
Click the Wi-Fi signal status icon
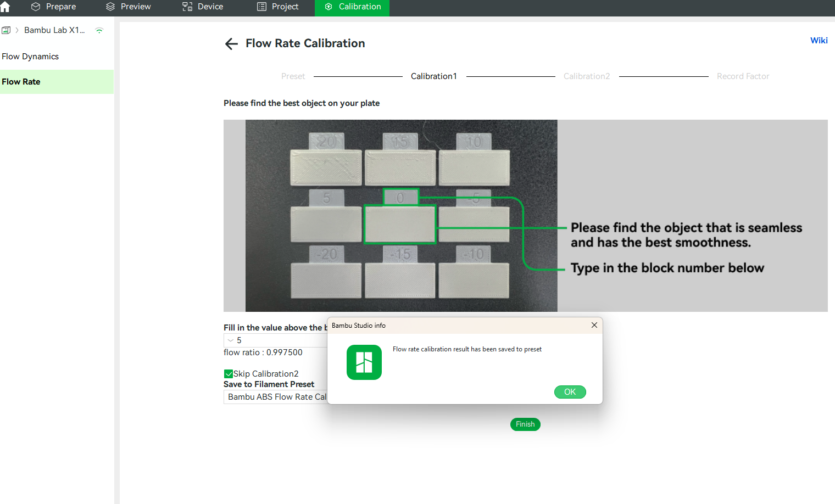point(99,30)
